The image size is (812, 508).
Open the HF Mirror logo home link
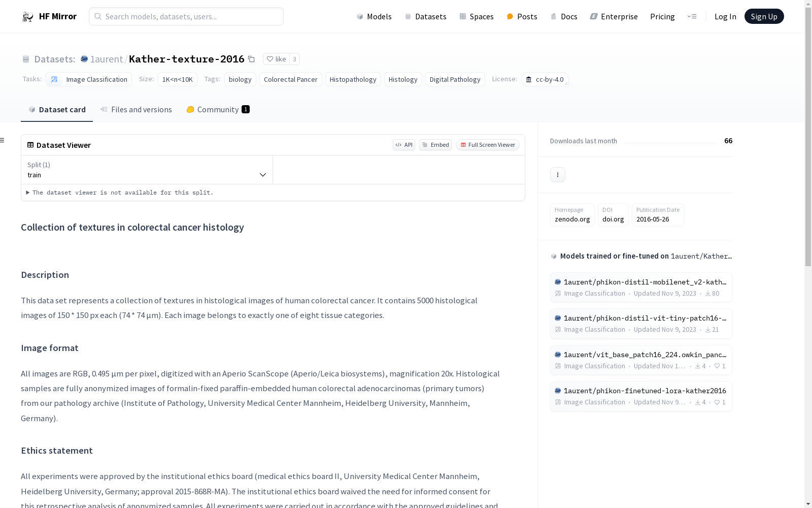pos(49,16)
